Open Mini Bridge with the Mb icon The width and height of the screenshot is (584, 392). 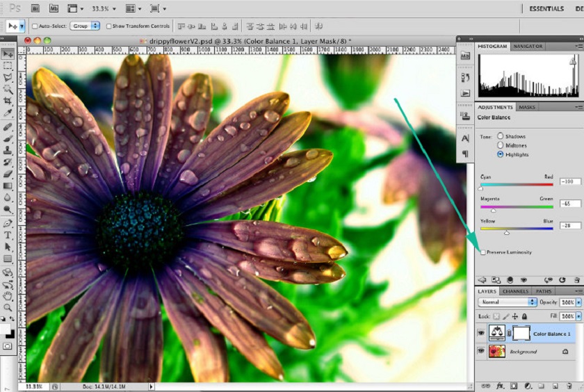click(54, 8)
